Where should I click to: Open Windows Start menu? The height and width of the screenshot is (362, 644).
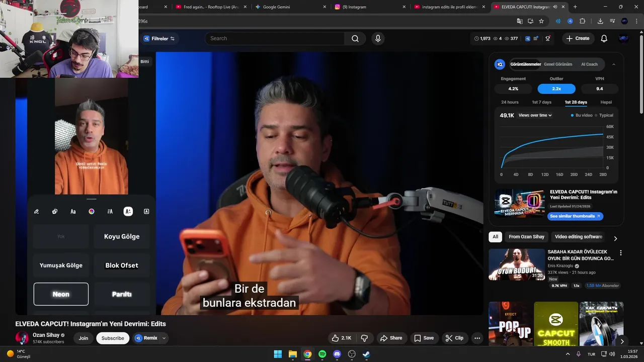pyautogui.click(x=278, y=354)
